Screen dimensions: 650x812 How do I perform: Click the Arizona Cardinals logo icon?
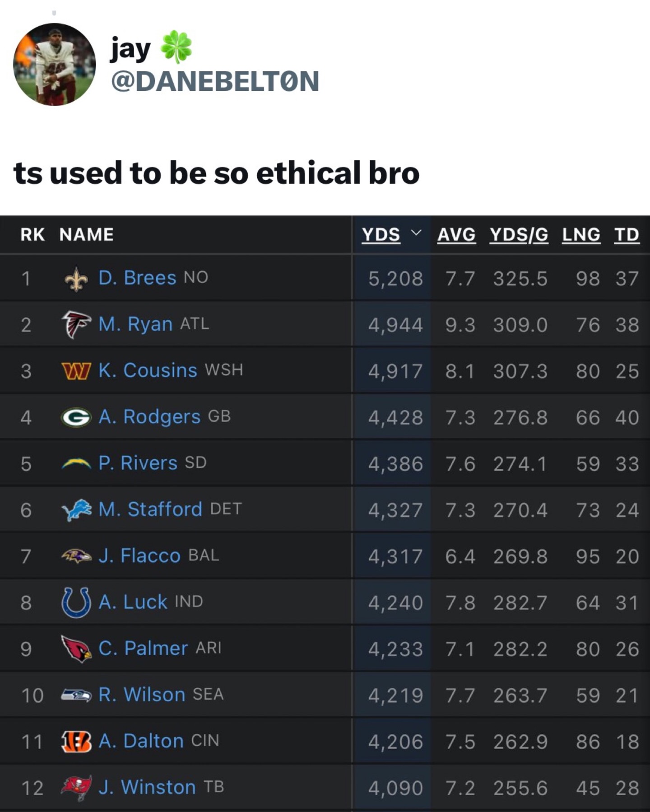tap(76, 649)
